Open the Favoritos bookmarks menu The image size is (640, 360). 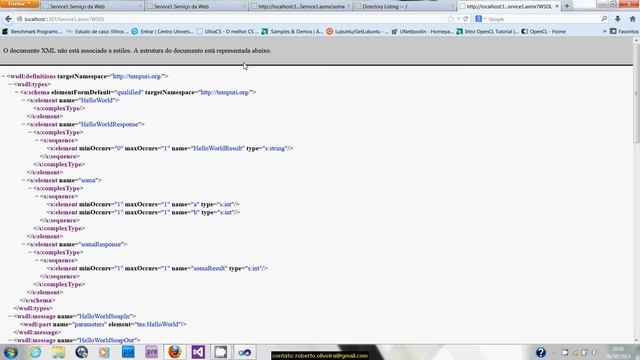[624, 31]
